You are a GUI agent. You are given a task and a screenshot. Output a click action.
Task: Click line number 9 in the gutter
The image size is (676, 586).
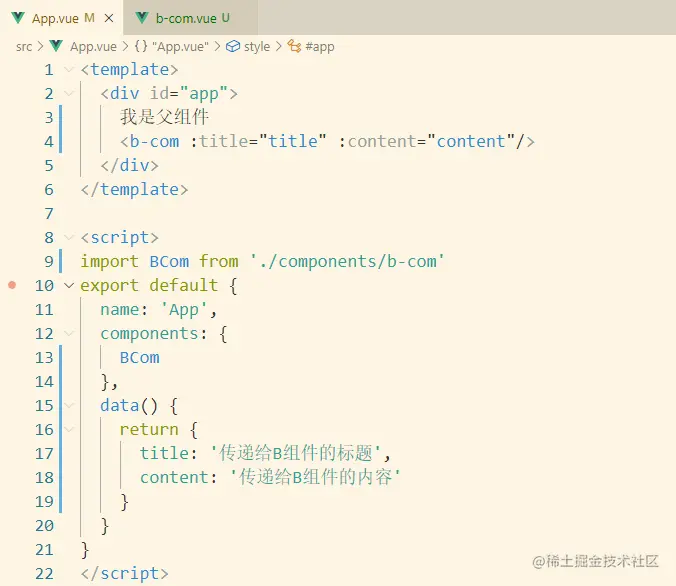tap(49, 261)
